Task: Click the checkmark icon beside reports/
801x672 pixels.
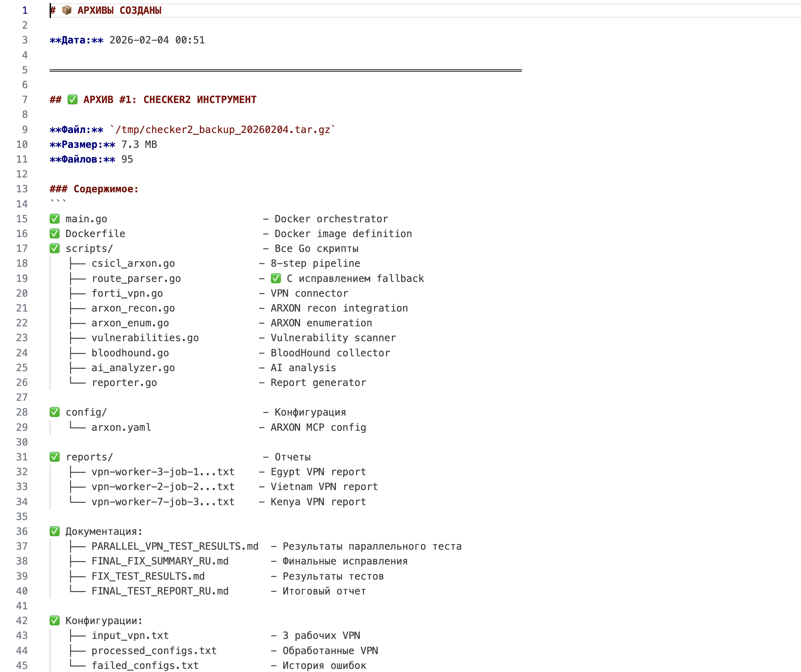Action: [x=54, y=457]
